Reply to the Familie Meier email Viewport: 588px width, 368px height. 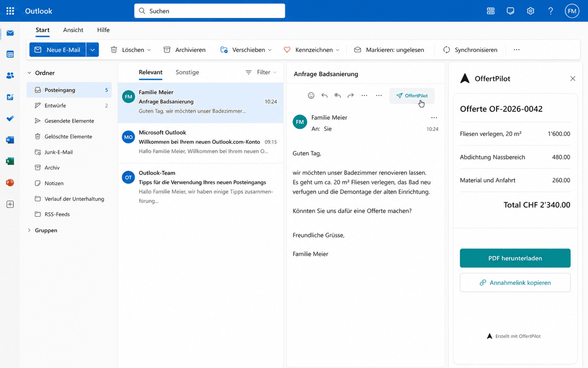(324, 96)
